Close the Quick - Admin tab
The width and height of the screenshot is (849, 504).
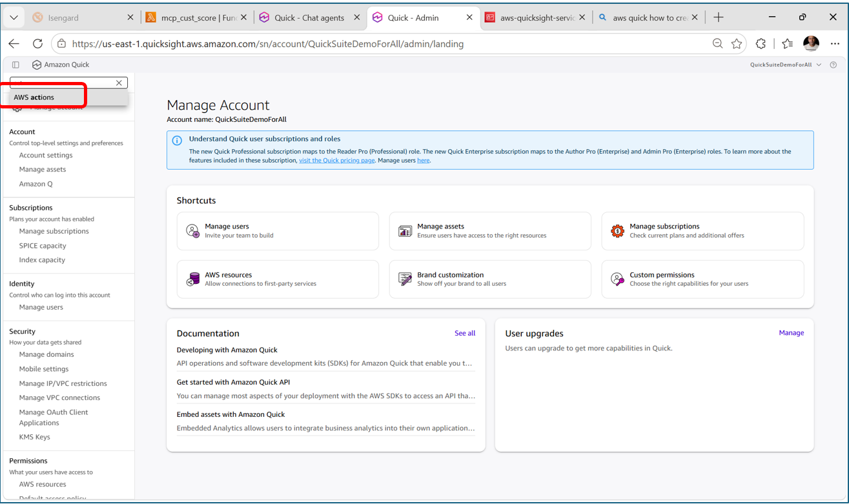[x=469, y=17]
